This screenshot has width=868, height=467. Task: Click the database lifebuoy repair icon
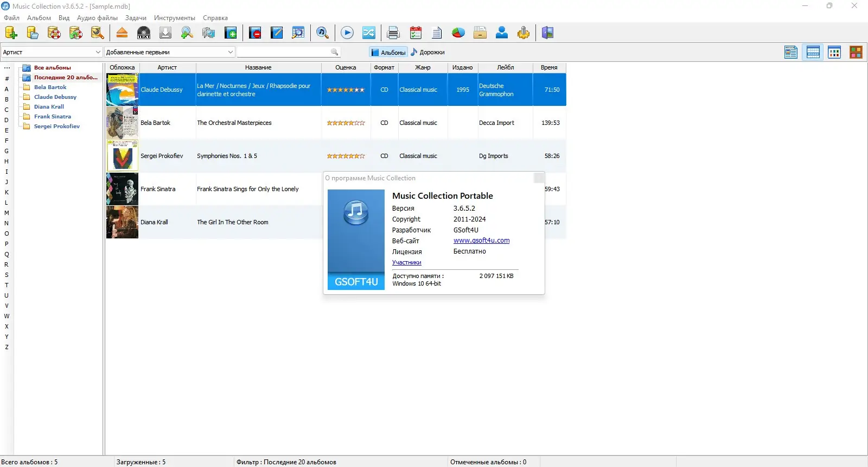(54, 33)
